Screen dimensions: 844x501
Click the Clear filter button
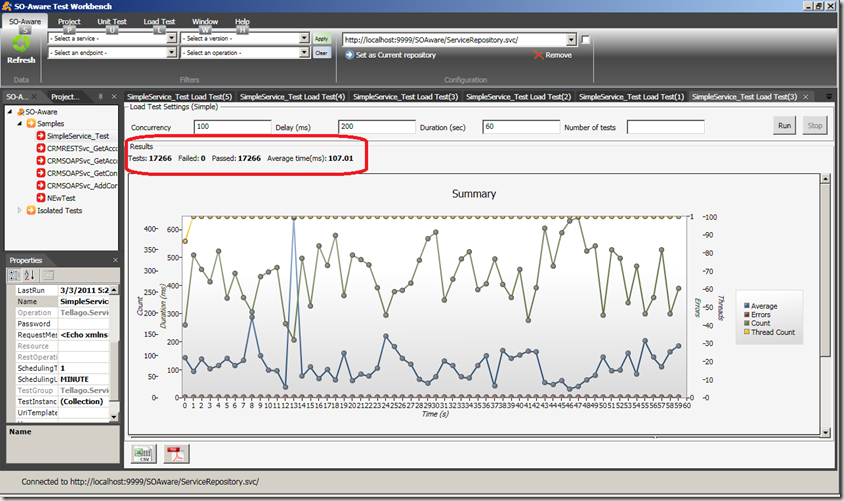click(x=321, y=53)
